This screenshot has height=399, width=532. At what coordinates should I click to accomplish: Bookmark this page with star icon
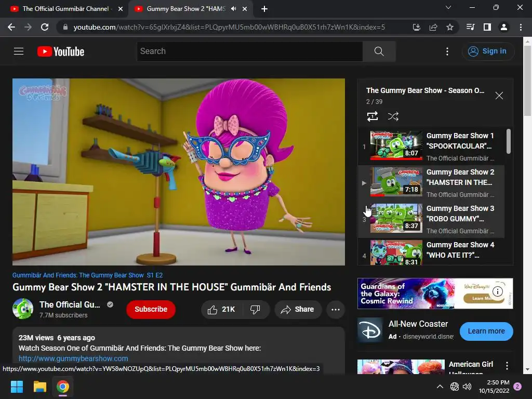[x=450, y=27]
